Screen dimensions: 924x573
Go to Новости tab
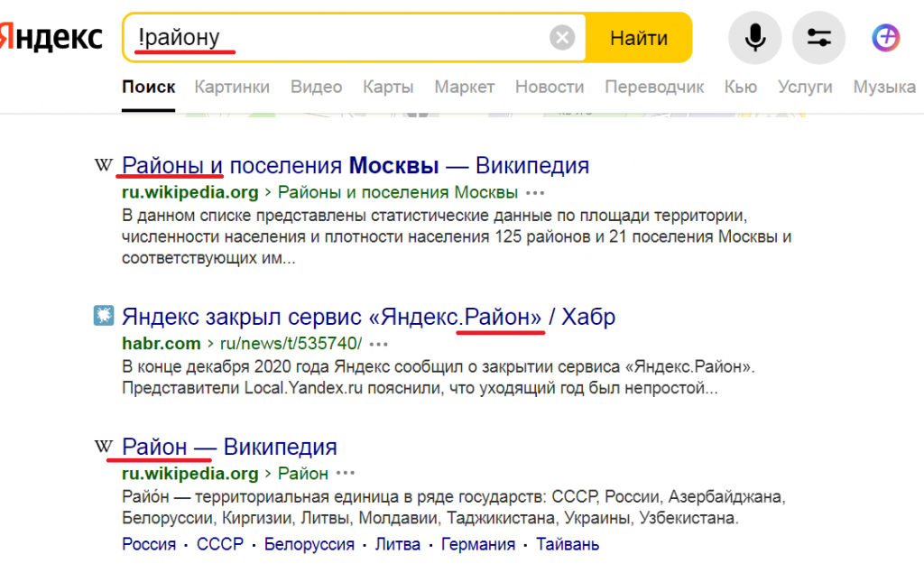[550, 88]
